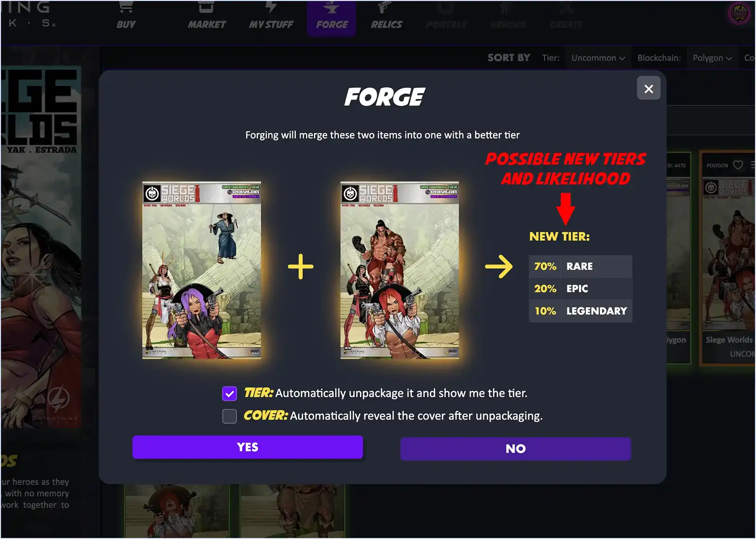
Task: Close the Forge dialog with the X
Action: [648, 88]
